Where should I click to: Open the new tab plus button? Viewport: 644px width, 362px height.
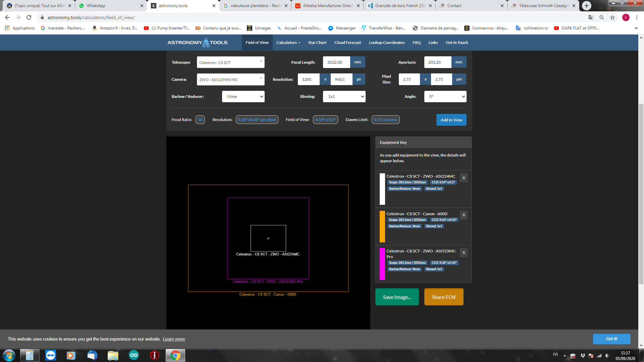click(x=586, y=6)
